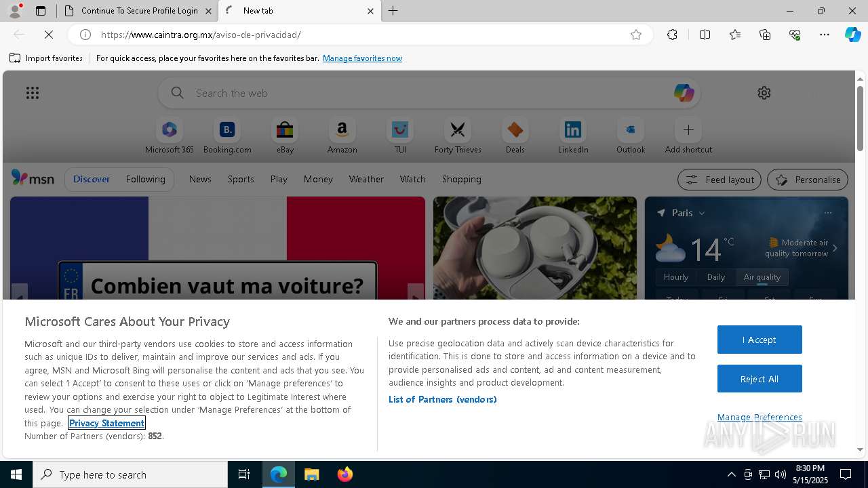Switch weather to Hourly view
Screen dimensions: 868x488
tap(676, 277)
